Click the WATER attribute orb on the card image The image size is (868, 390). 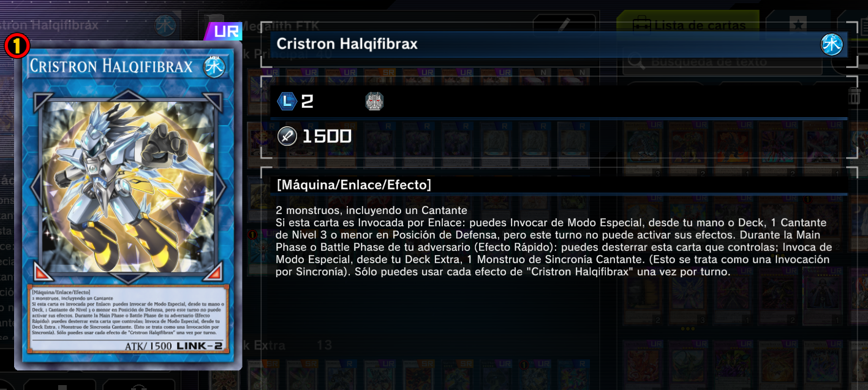pos(214,66)
